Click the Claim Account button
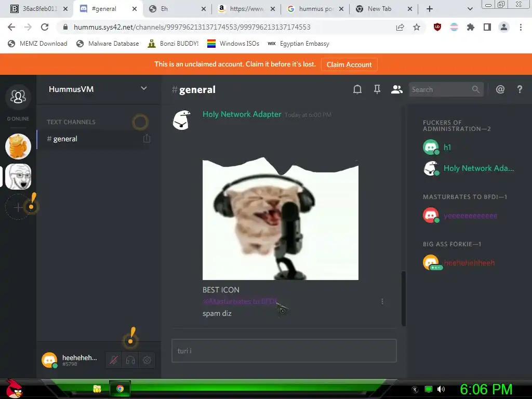This screenshot has width=532, height=399. 349,64
